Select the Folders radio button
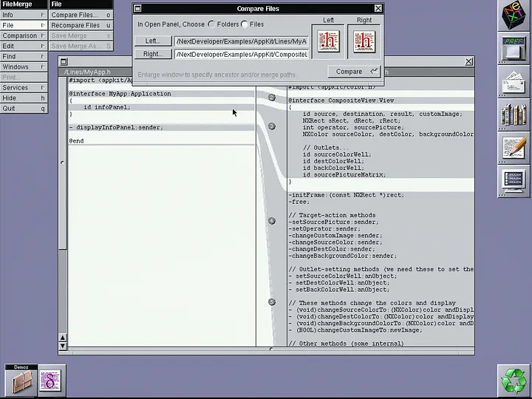 (211, 24)
